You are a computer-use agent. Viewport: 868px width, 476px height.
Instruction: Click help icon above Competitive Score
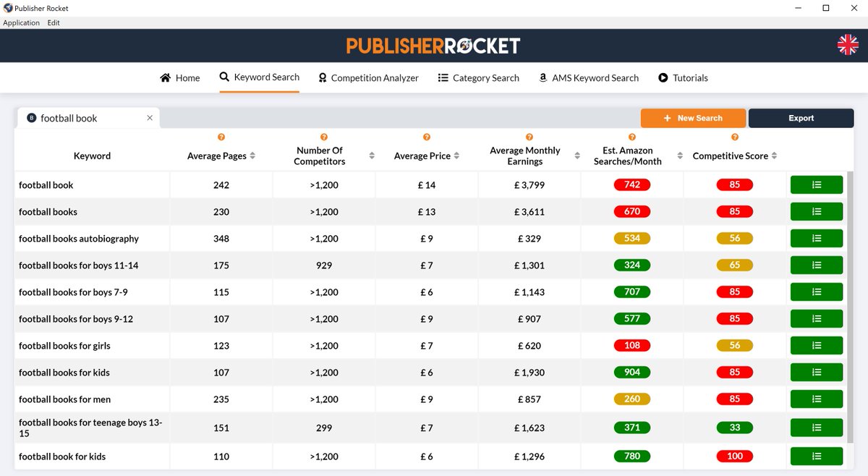pyautogui.click(x=735, y=137)
